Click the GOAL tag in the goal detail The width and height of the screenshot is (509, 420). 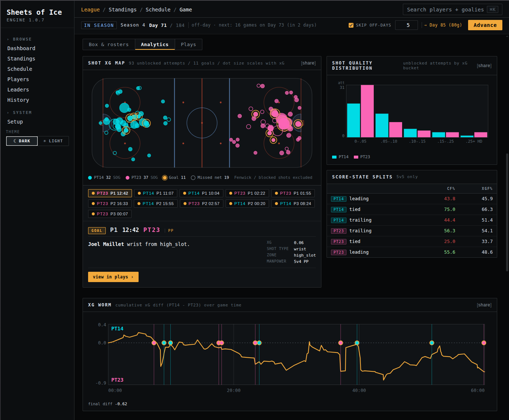click(97, 230)
